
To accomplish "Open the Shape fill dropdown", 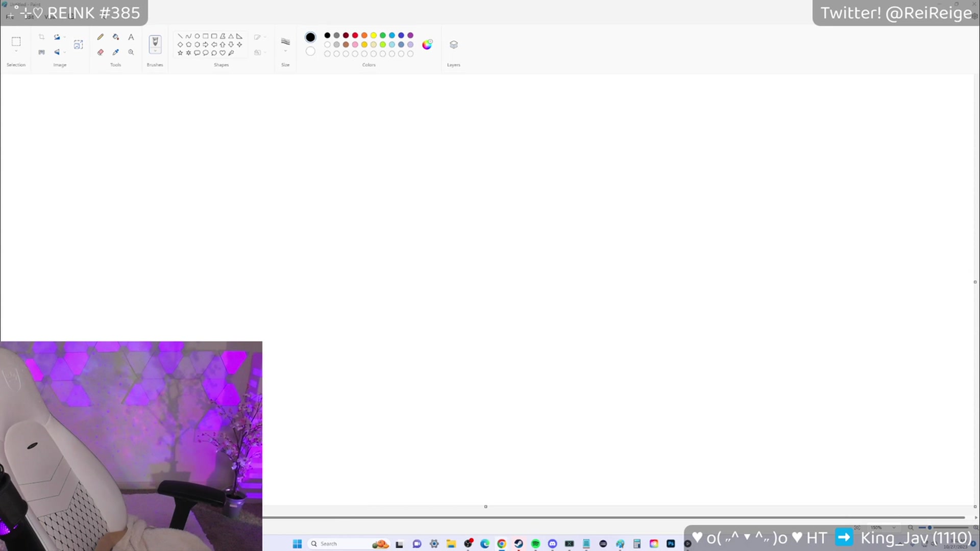I will click(260, 52).
